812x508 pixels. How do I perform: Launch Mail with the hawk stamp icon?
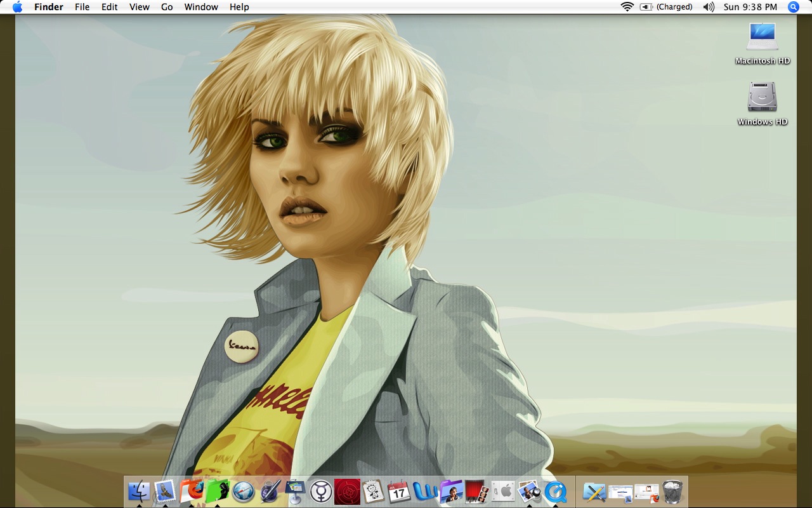coord(165,491)
